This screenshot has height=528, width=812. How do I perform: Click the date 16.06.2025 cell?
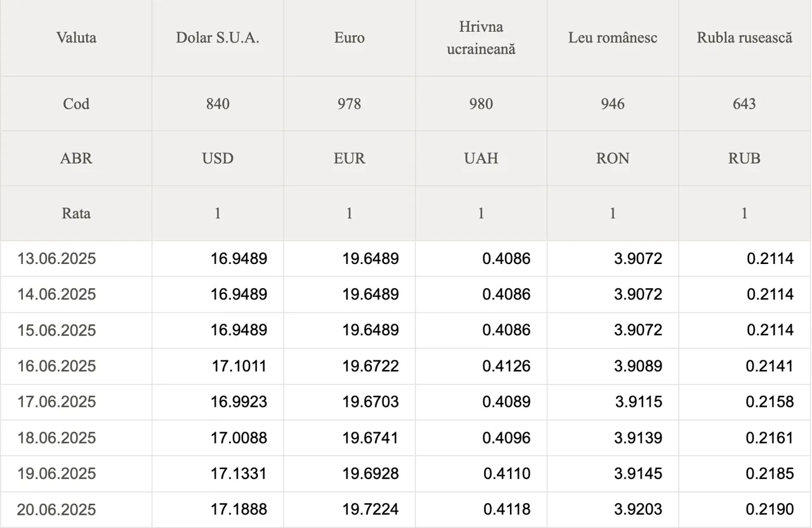tap(56, 366)
